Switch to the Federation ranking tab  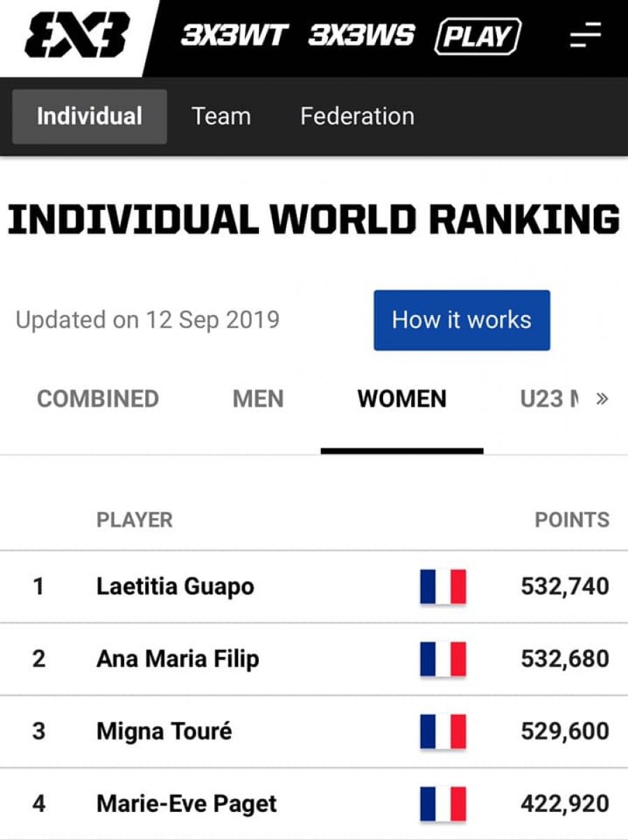(x=357, y=116)
